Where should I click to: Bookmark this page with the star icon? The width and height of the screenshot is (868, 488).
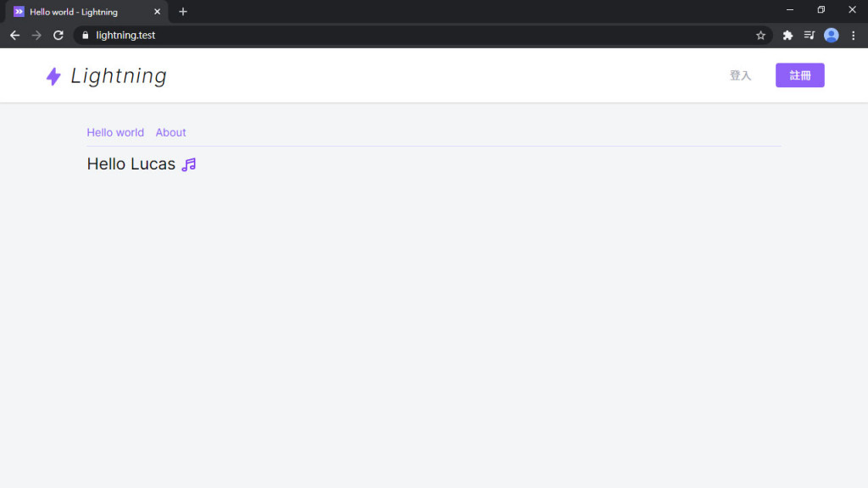760,36
